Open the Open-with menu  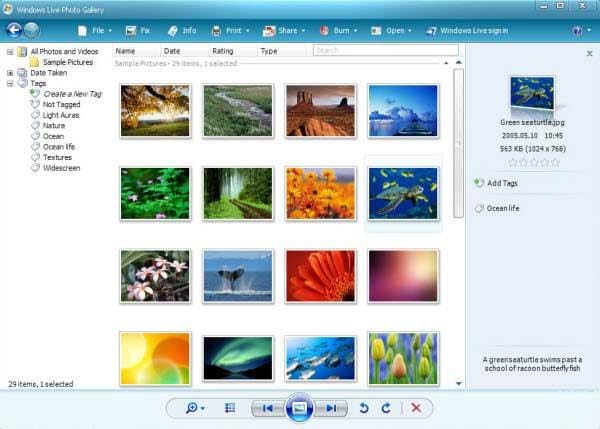coord(391,31)
